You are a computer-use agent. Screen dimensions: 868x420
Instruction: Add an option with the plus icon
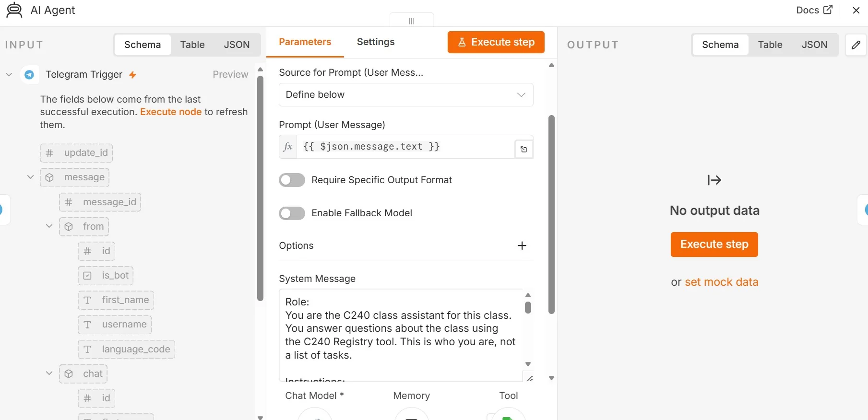click(x=522, y=245)
